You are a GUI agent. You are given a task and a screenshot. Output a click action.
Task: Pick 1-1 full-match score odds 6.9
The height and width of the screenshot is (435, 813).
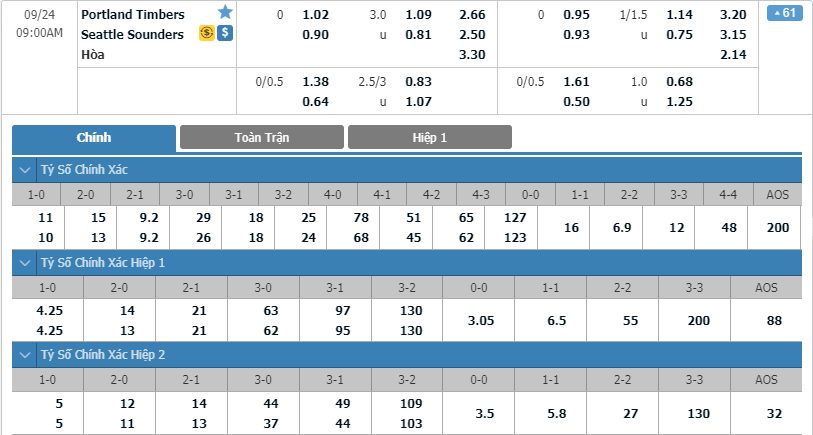[621, 228]
